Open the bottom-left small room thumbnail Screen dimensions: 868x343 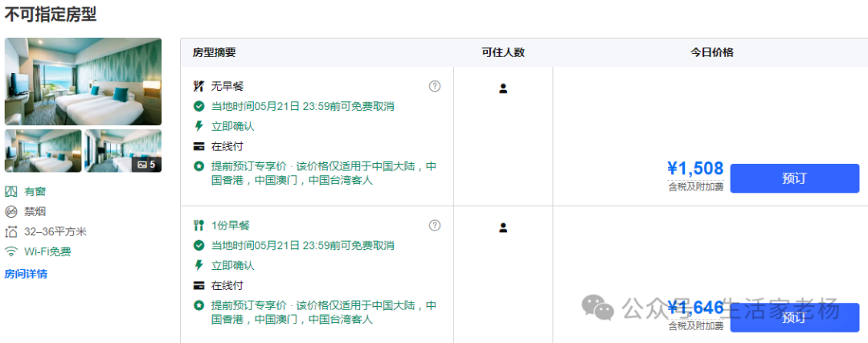[x=43, y=151]
